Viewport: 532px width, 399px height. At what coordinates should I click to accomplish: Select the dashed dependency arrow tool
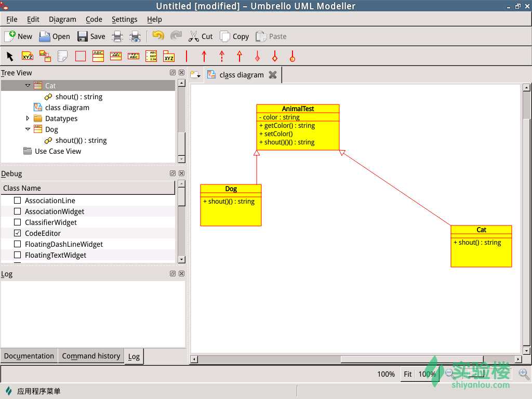(x=221, y=56)
